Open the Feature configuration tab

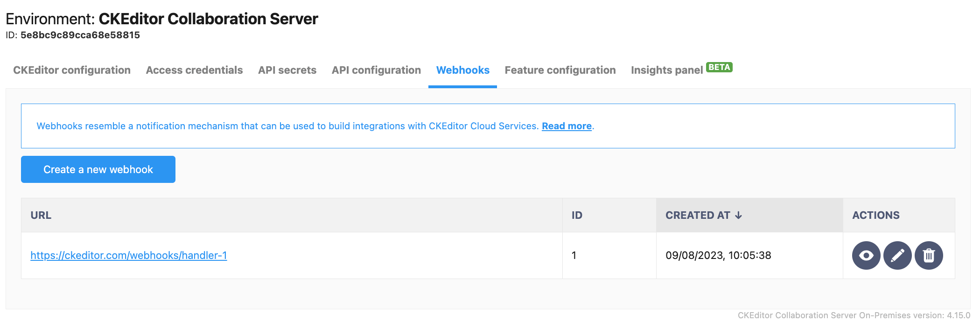[560, 70]
